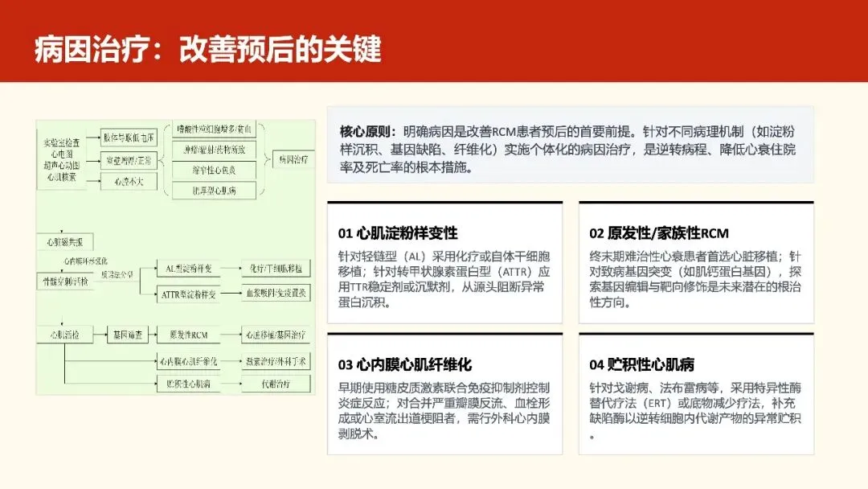Click the ATTR型淀粉样变 flowchart box
This screenshot has width=868, height=489.
pos(189,294)
